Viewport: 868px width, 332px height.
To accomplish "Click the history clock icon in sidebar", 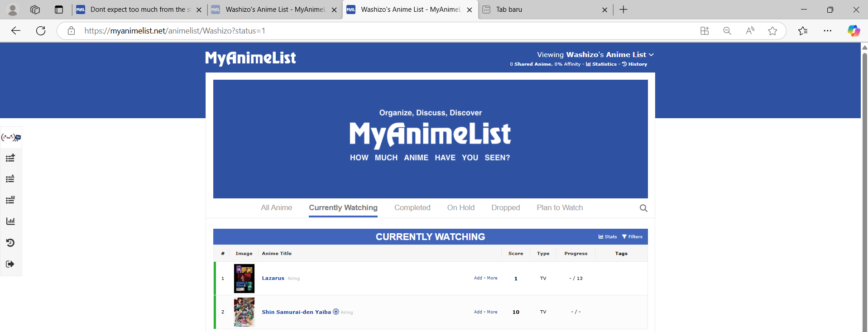I will pyautogui.click(x=10, y=243).
